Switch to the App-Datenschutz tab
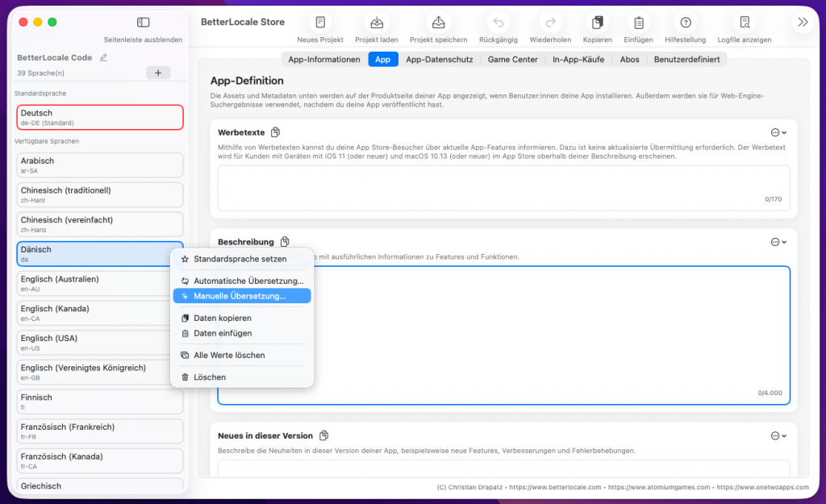 point(439,59)
